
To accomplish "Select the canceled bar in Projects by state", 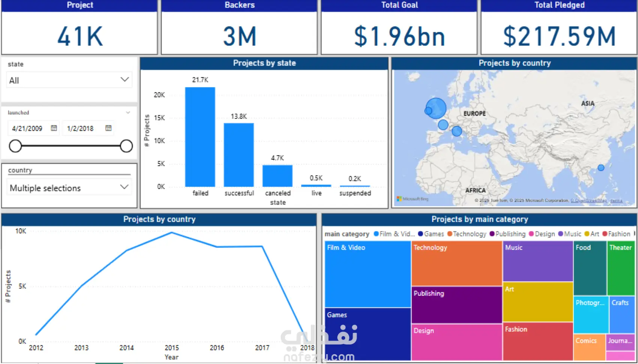I will [277, 176].
